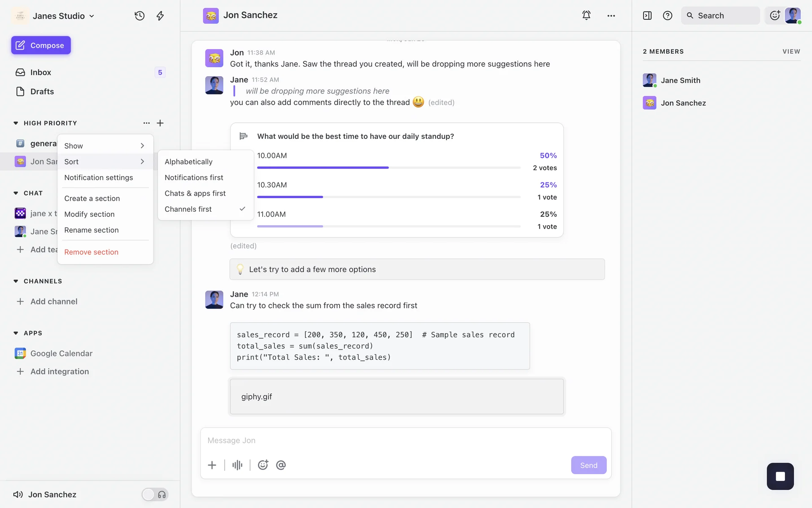Expand Janes Studio workspace dropdown
The width and height of the screenshot is (812, 508).
63,16
